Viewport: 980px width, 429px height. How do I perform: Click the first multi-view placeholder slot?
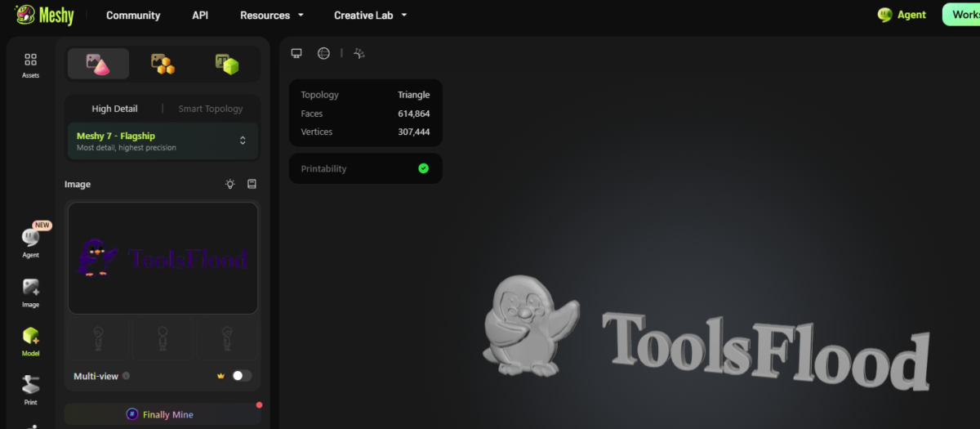click(98, 337)
